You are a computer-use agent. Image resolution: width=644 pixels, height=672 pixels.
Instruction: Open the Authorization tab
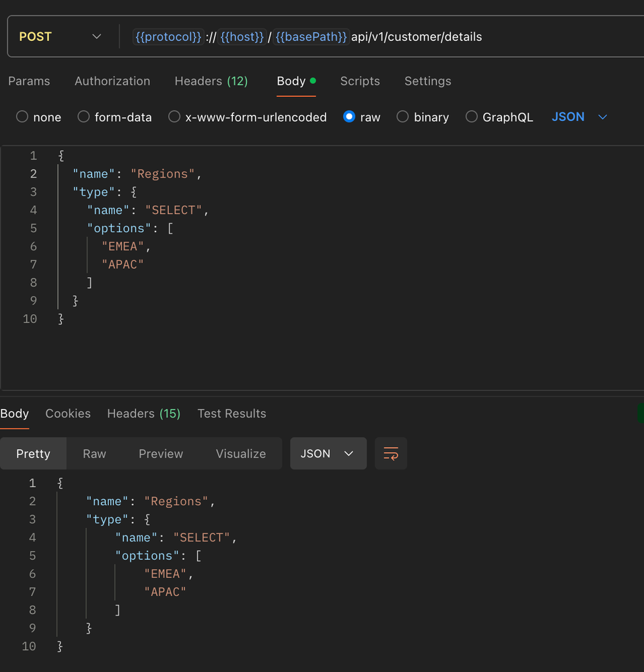(x=112, y=81)
